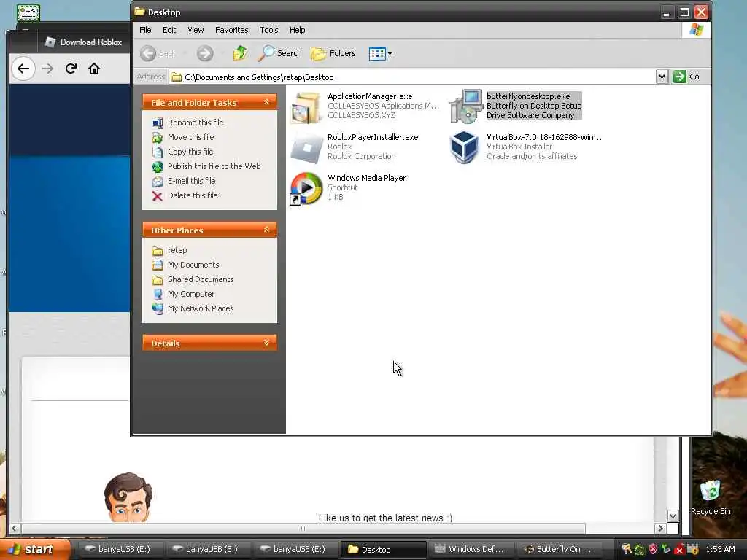Toggle the Folders pane
This screenshot has height=560, width=747.
(x=333, y=53)
